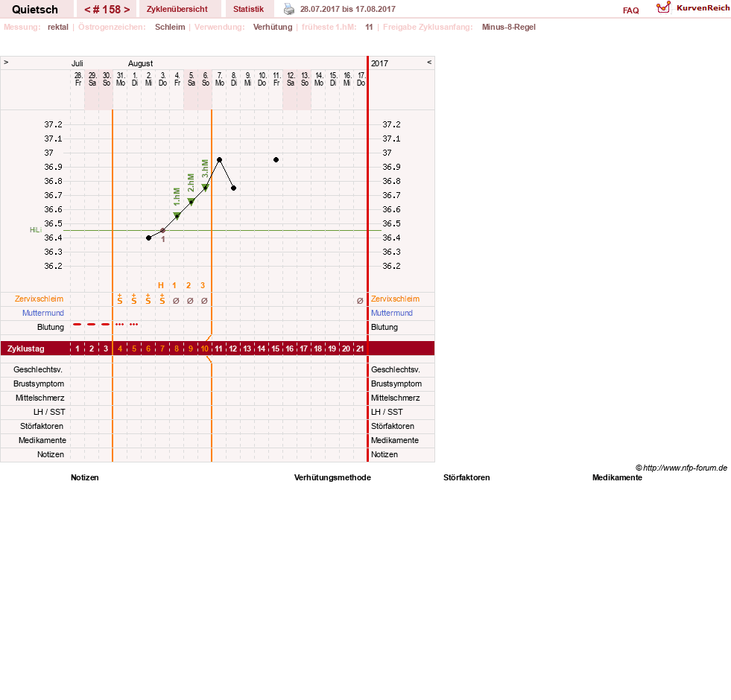Screen dimensions: 731x700
Task: Click cycle day 11 in Zyklustag row
Action: (218, 349)
